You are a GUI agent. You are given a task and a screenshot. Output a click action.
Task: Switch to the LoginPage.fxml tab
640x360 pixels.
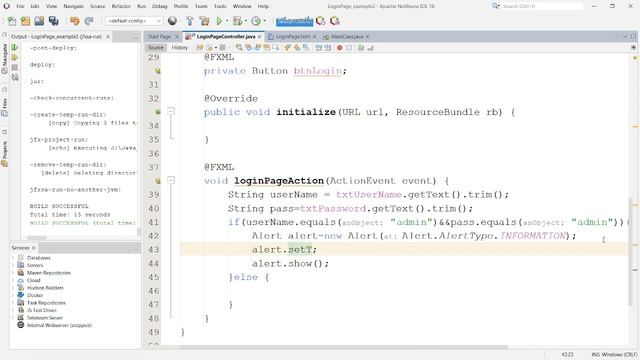(293, 37)
